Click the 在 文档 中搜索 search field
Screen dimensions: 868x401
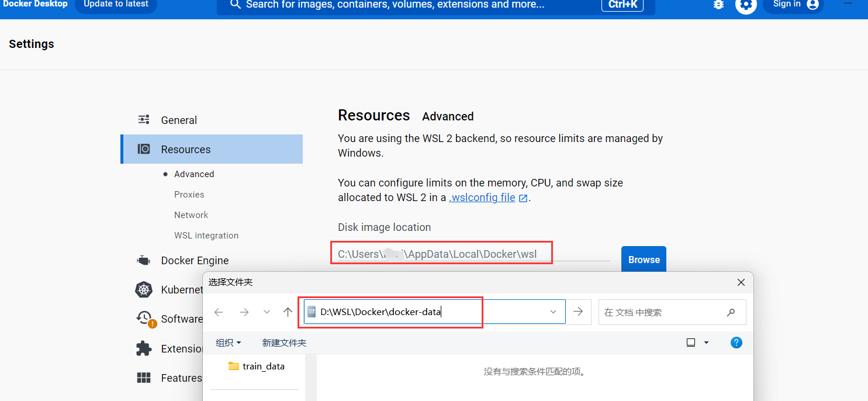(672, 312)
